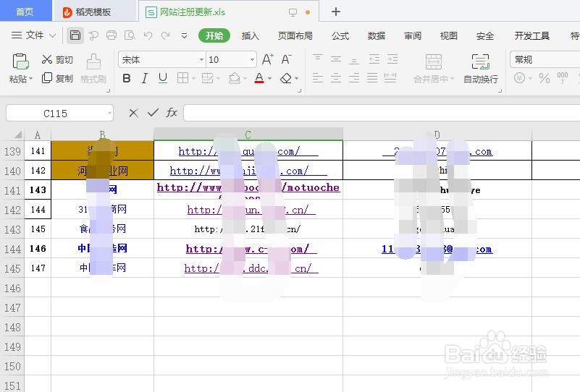Open Insert Function fx button
The image size is (580, 392).
[x=172, y=113]
